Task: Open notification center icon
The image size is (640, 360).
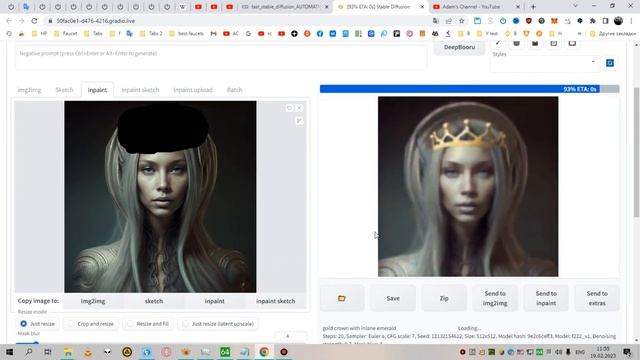Action: coord(628,352)
